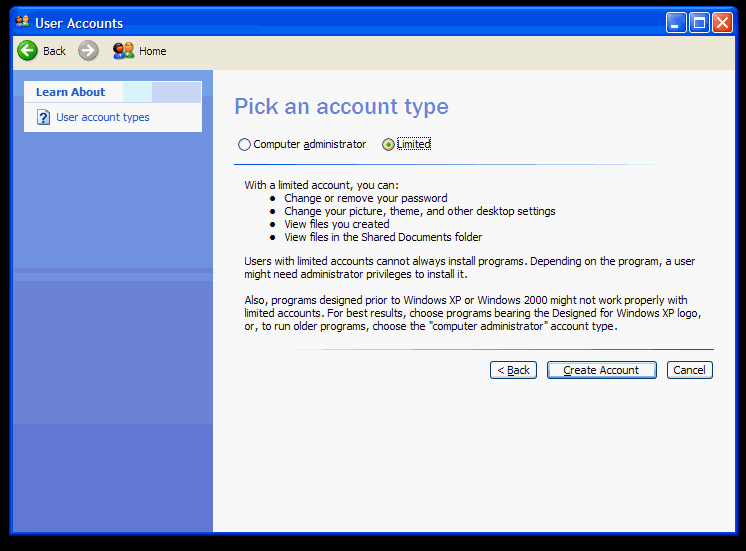Click the text 'View files you created'
Image resolution: width=746 pixels, height=551 pixels.
click(337, 224)
